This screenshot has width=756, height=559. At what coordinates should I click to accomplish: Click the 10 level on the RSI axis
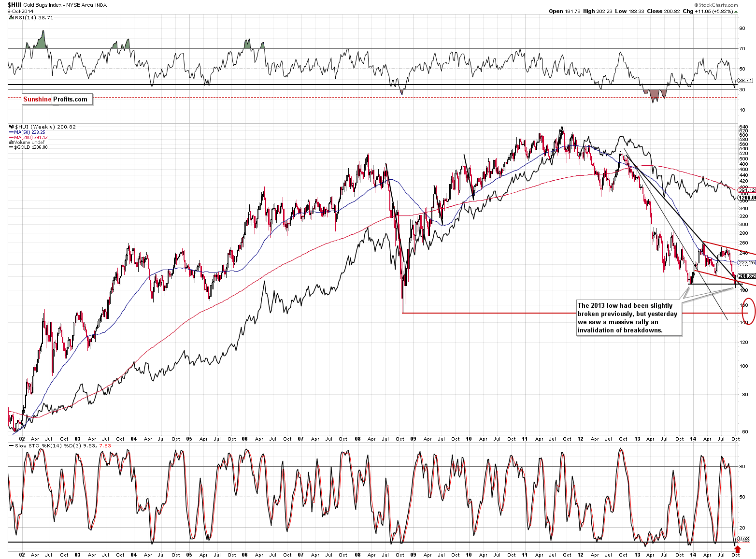[x=742, y=110]
